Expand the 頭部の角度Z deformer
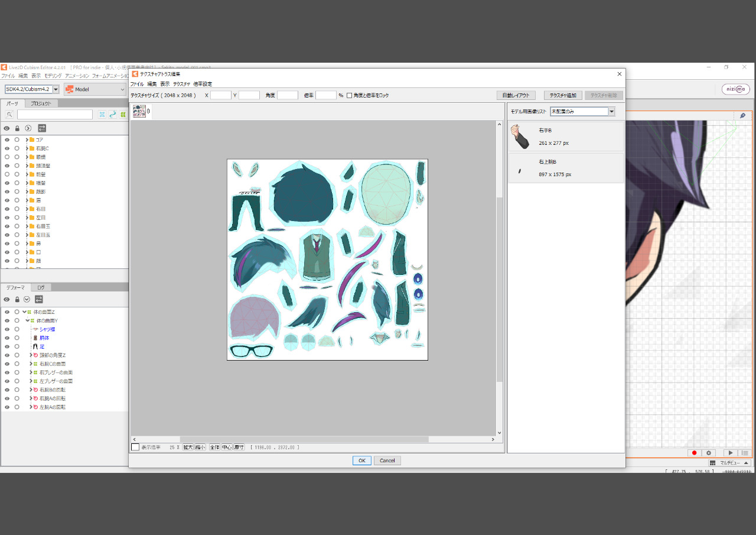The image size is (756, 535). 31,355
